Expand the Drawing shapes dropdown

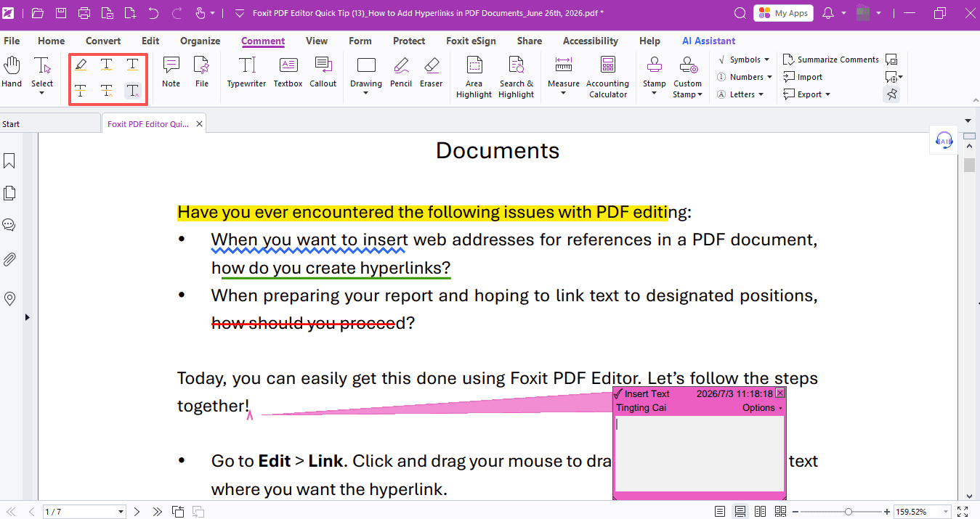366,93
